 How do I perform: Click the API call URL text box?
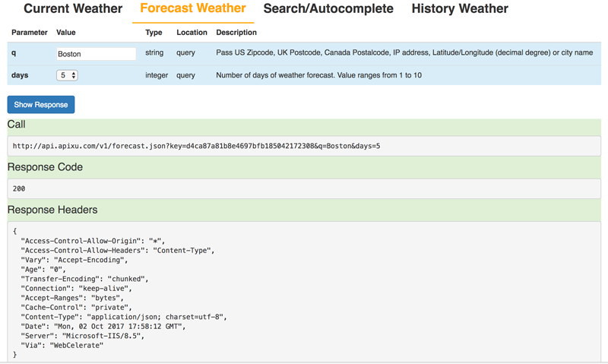point(304,146)
